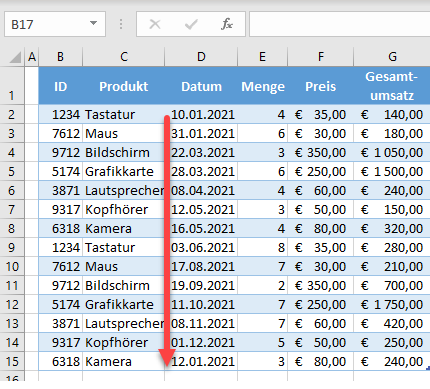This screenshot has height=389, width=430.
Task: Click Kamera in row 15
Action: (124, 361)
